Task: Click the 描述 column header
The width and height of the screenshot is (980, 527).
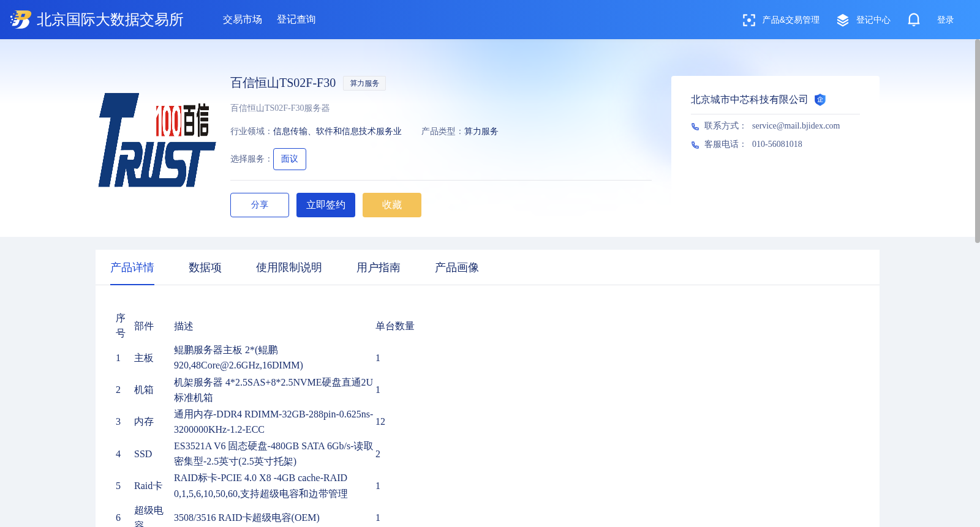Action: pyautogui.click(x=184, y=326)
